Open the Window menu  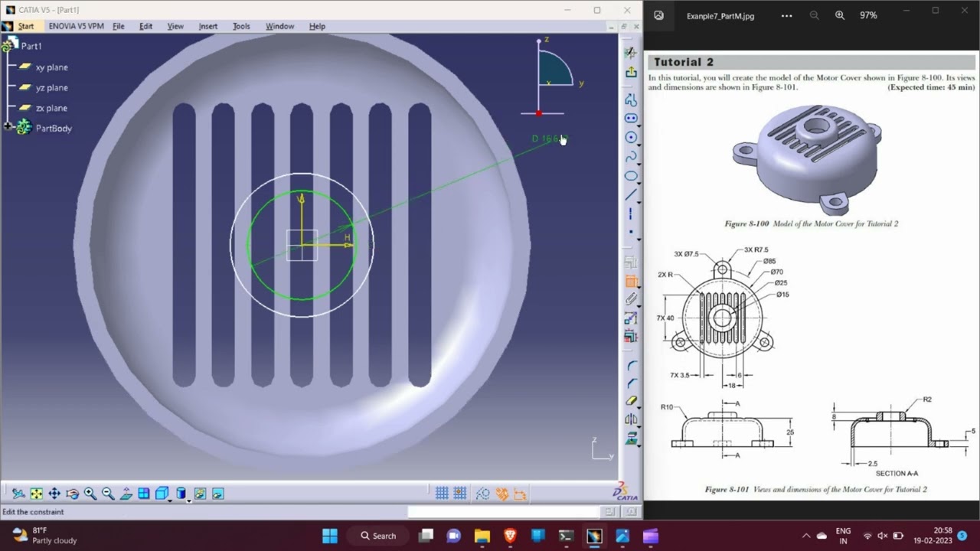point(279,26)
